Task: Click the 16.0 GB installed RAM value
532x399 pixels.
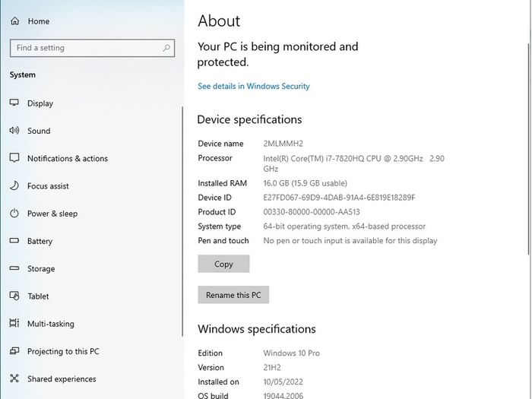Action: [305, 183]
